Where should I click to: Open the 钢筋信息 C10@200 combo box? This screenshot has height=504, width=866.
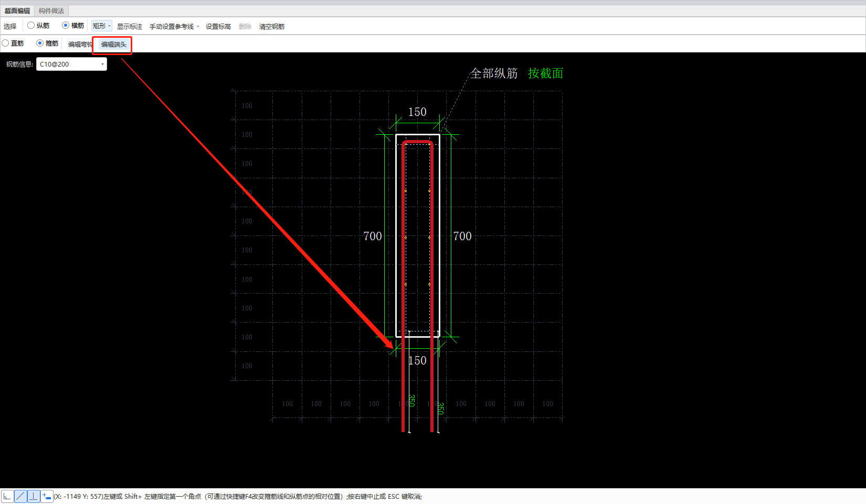tap(71, 64)
